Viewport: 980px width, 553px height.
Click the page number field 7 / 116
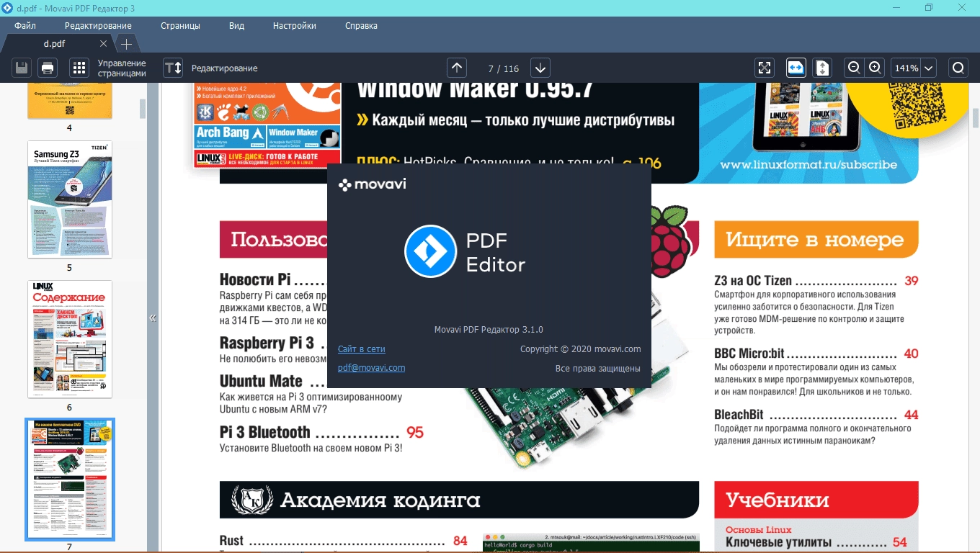click(x=503, y=69)
